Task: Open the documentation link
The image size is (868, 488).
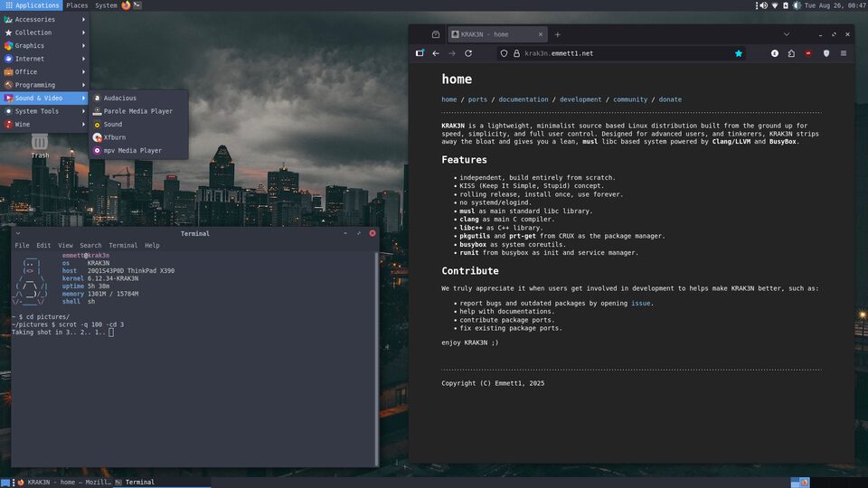Action: click(524, 99)
